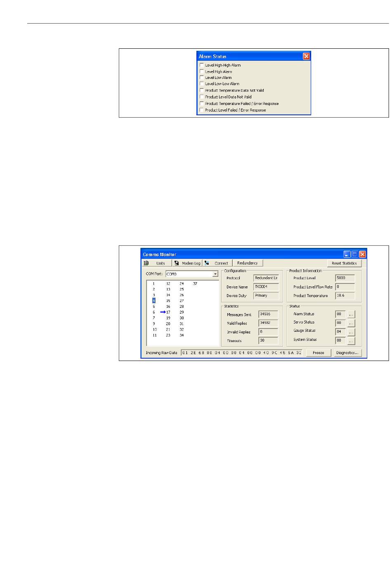Expand the COM Port dropdown
The height and width of the screenshot is (566, 392).
click(215, 274)
